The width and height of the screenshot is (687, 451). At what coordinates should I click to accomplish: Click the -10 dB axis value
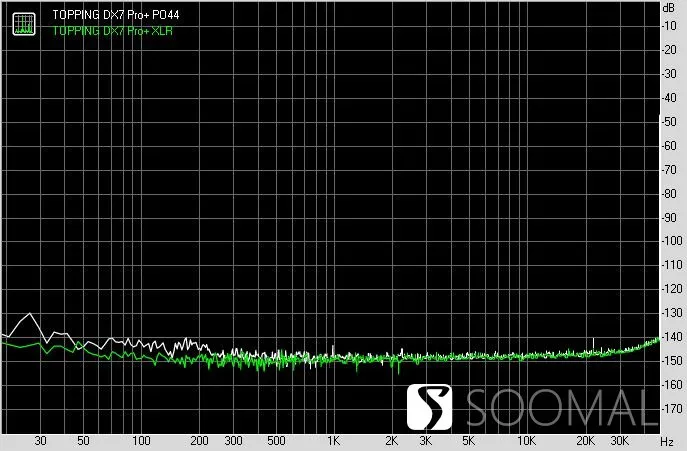pyautogui.click(x=669, y=25)
